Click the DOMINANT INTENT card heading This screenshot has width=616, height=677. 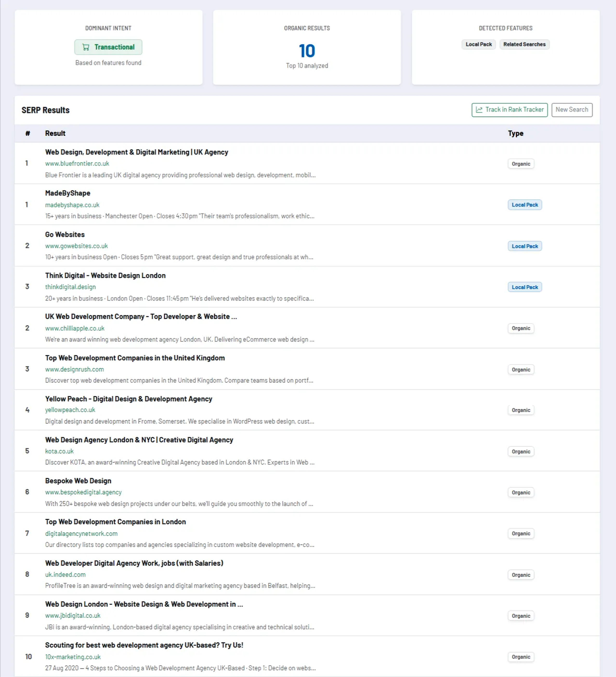108,28
